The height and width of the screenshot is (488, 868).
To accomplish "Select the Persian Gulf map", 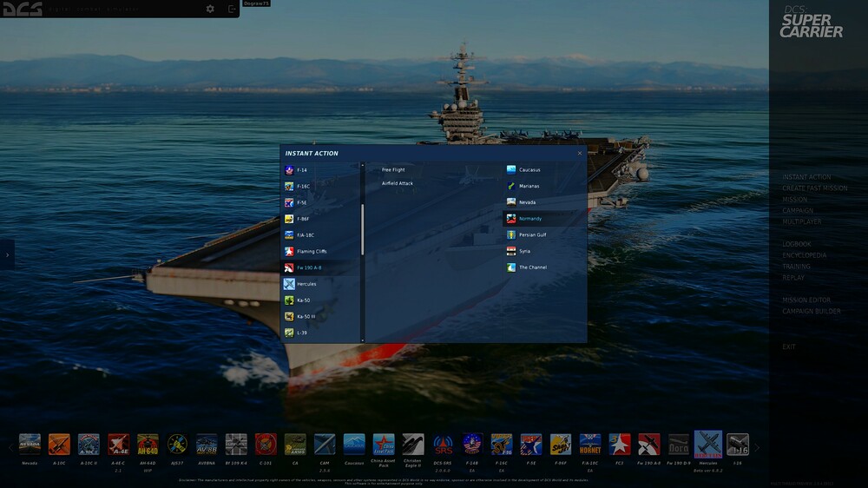I will pyautogui.click(x=544, y=234).
